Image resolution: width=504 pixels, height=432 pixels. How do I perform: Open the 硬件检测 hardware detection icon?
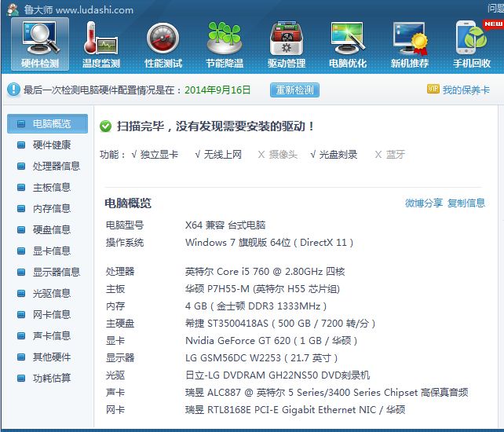[40, 43]
